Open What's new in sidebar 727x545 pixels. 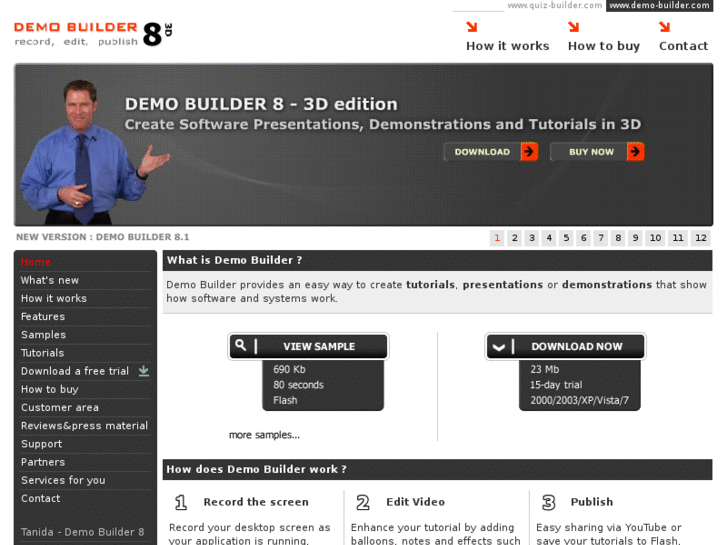(x=50, y=280)
